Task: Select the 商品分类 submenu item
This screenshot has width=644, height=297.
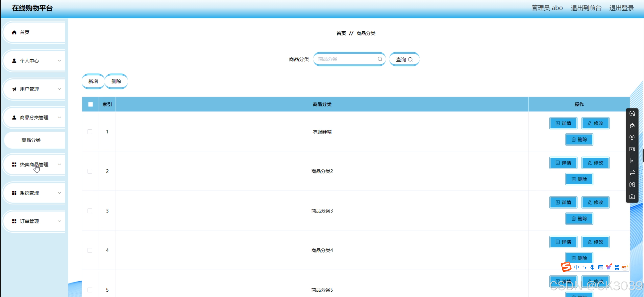Action: click(31, 140)
